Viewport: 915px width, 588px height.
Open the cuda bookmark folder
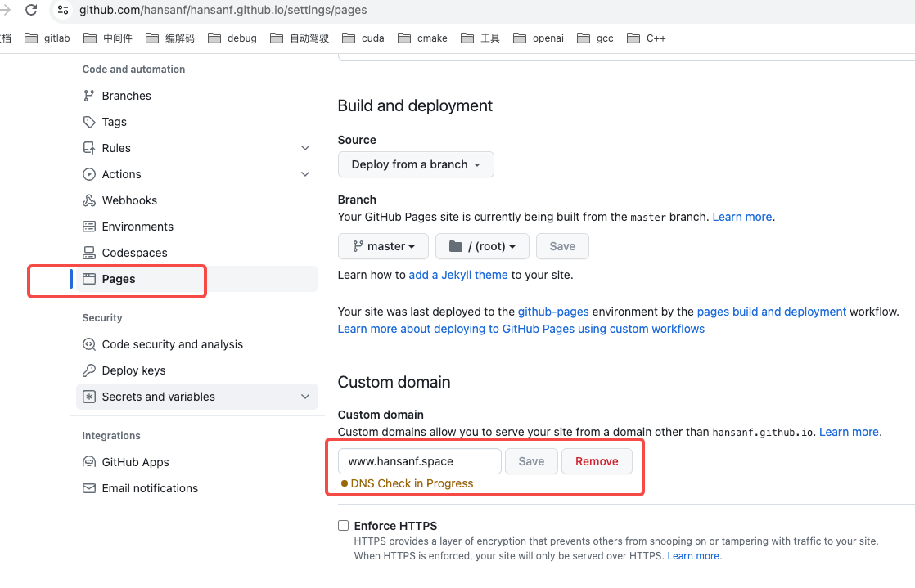pos(363,38)
